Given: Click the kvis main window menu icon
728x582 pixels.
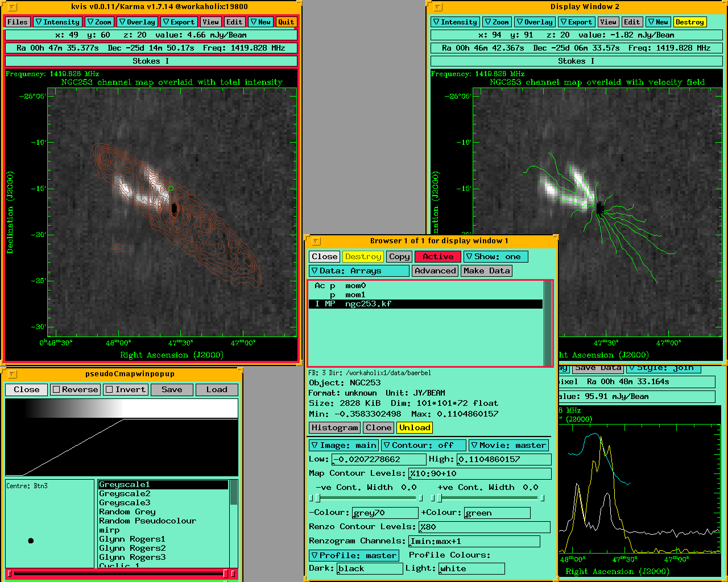Looking at the screenshot, I should click(x=12, y=7).
